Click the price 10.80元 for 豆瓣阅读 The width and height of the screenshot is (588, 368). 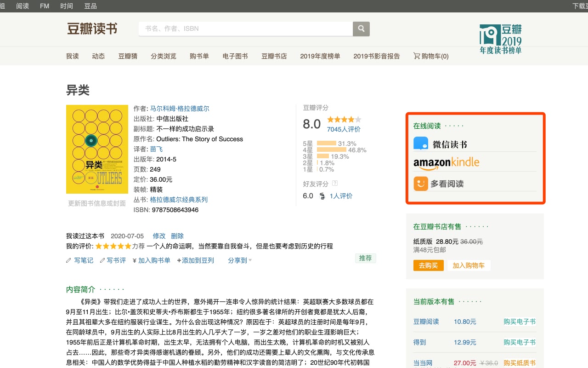(x=465, y=322)
